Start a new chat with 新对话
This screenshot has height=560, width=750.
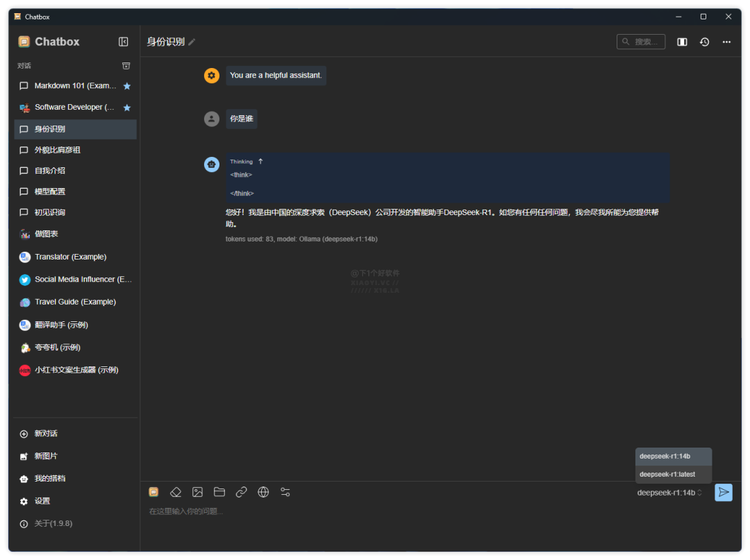[x=46, y=434]
